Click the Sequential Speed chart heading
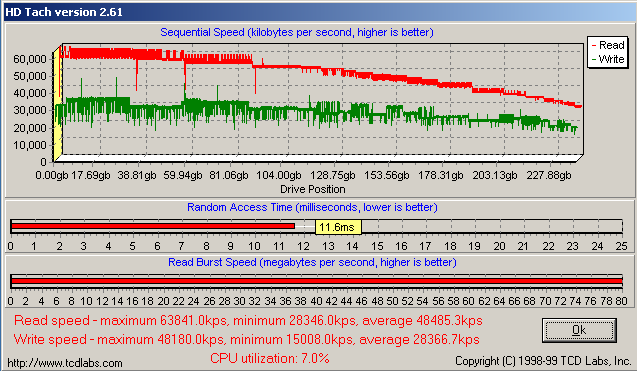The height and width of the screenshot is (371, 637). [297, 33]
